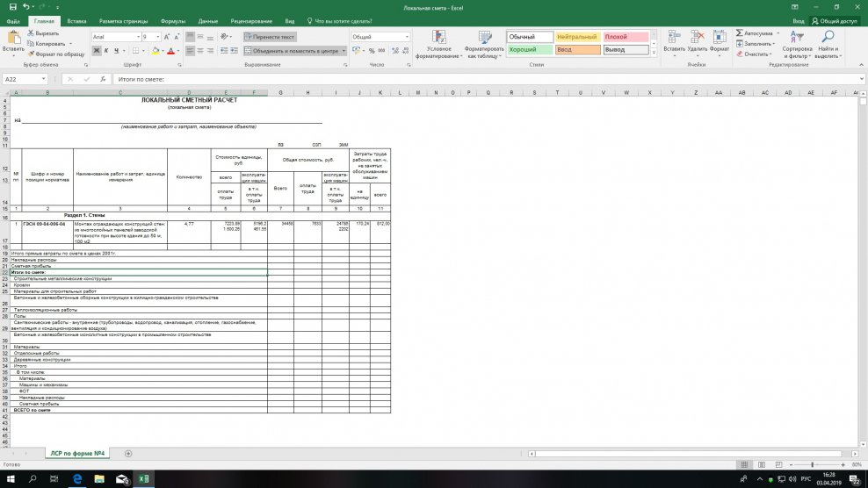Open the Вставка ribbon tab

[76, 20]
